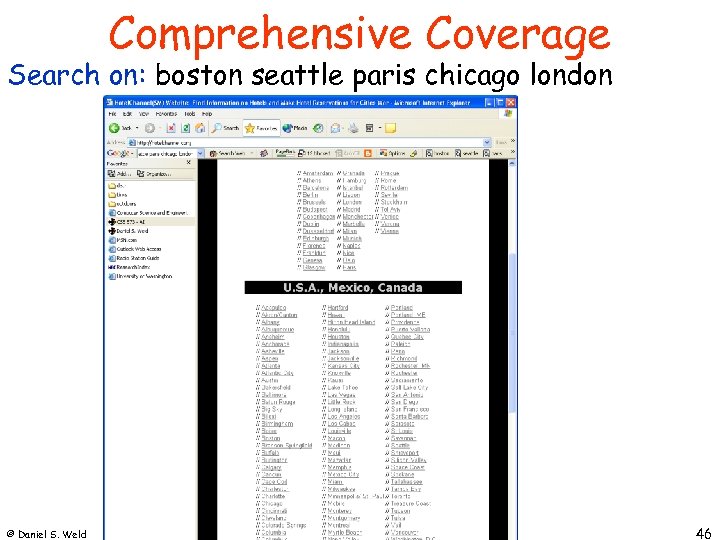Toggle the Favorites star button
The height and width of the screenshot is (540, 720).
click(x=261, y=128)
